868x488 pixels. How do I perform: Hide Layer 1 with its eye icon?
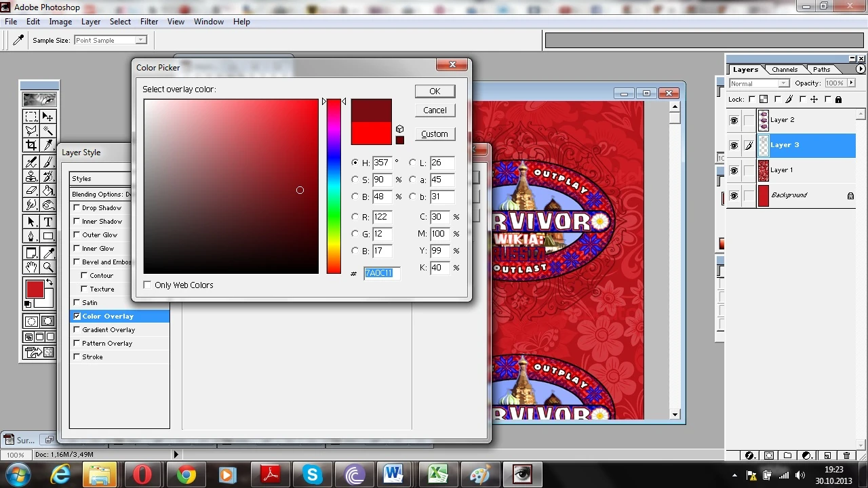click(x=734, y=170)
